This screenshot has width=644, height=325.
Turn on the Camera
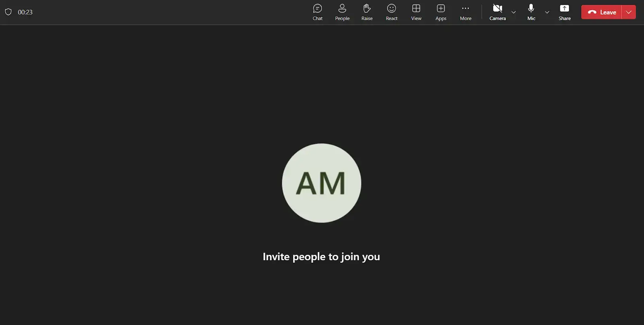point(497,12)
